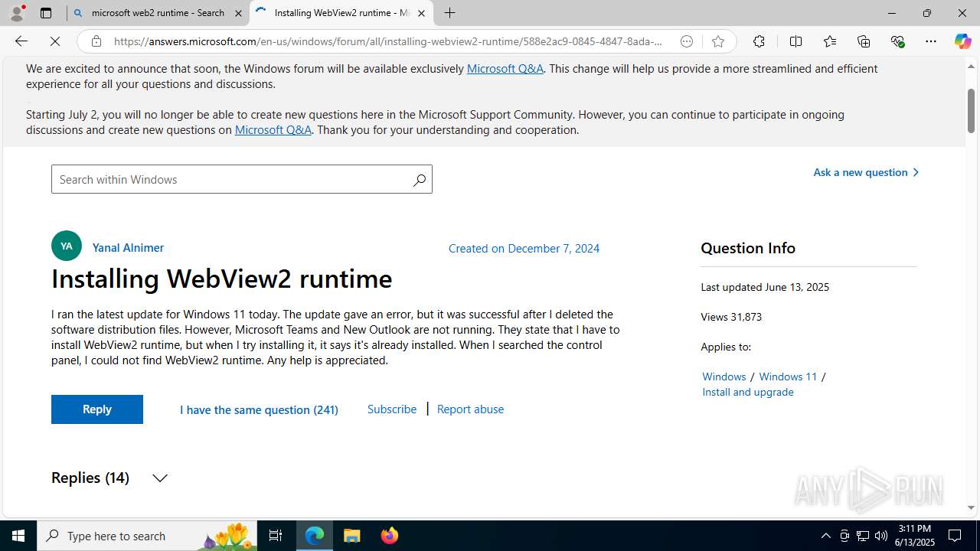Go back to previous page
980x551 pixels.
click(21, 41)
